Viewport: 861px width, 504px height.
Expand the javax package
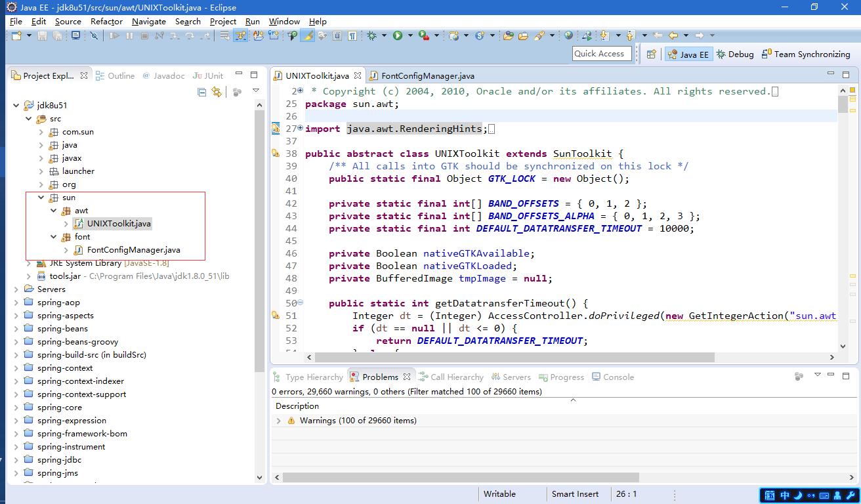[x=41, y=158]
